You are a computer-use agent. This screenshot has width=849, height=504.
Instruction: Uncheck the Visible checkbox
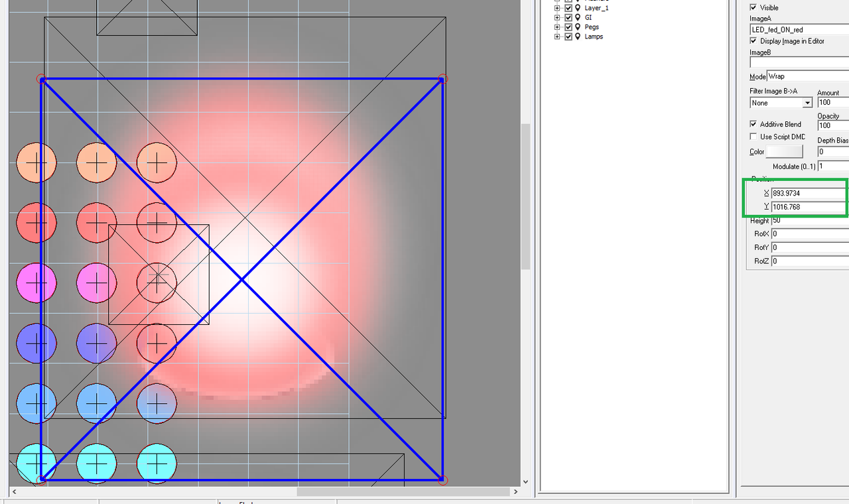click(x=753, y=7)
